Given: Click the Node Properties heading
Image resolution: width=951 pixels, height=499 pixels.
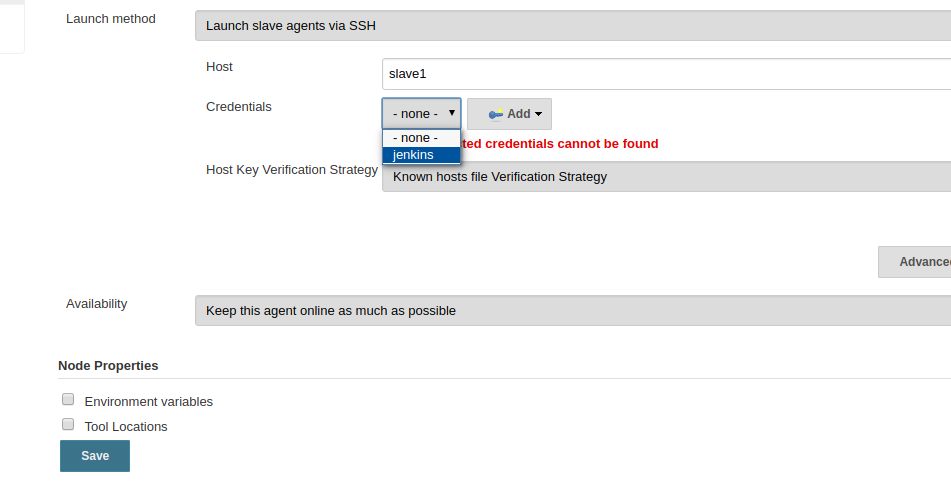Looking at the screenshot, I should pyautogui.click(x=108, y=366).
